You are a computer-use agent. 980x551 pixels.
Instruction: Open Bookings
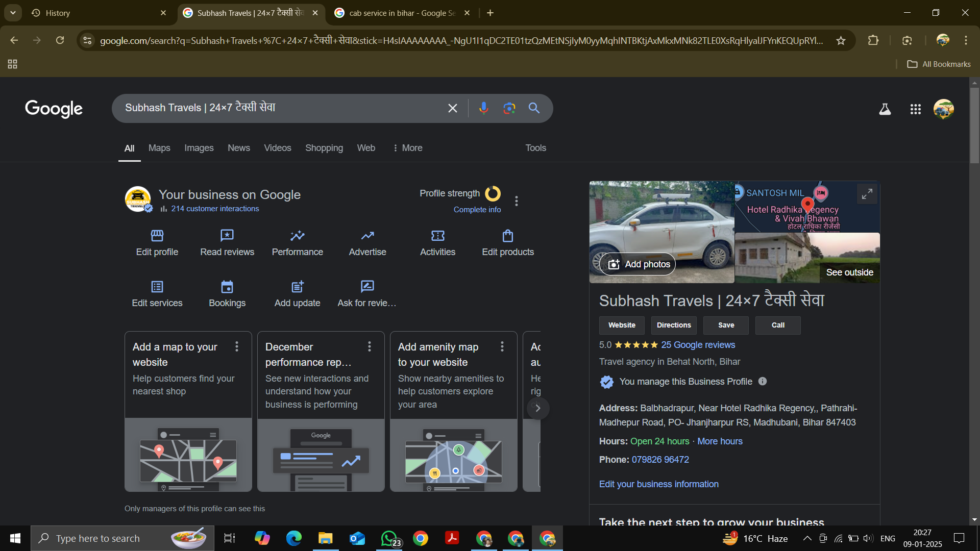[x=227, y=294]
